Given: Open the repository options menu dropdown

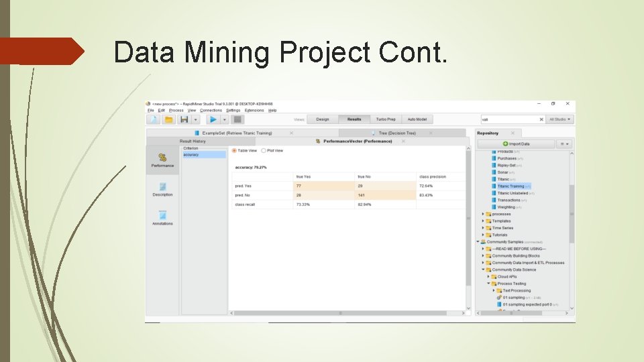Looking at the screenshot, I should 565,144.
